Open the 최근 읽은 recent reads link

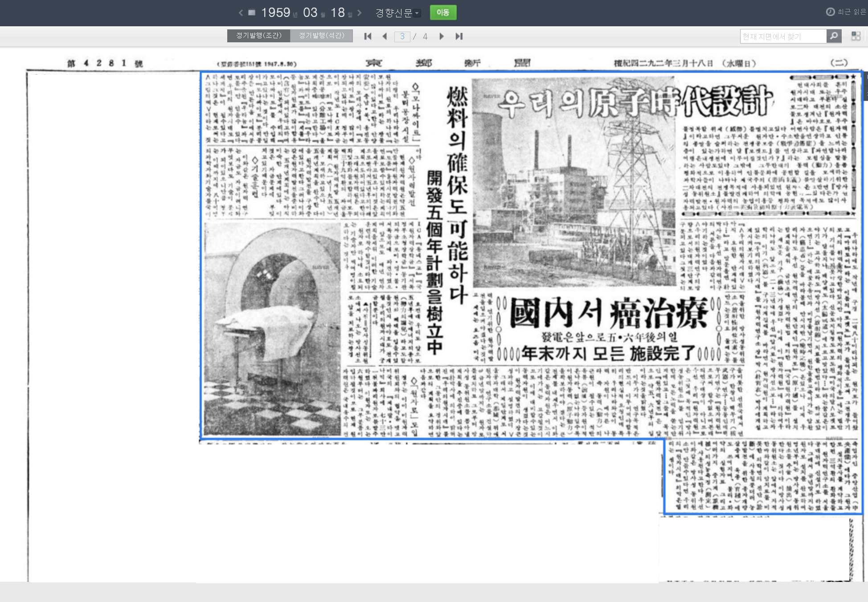coord(846,12)
